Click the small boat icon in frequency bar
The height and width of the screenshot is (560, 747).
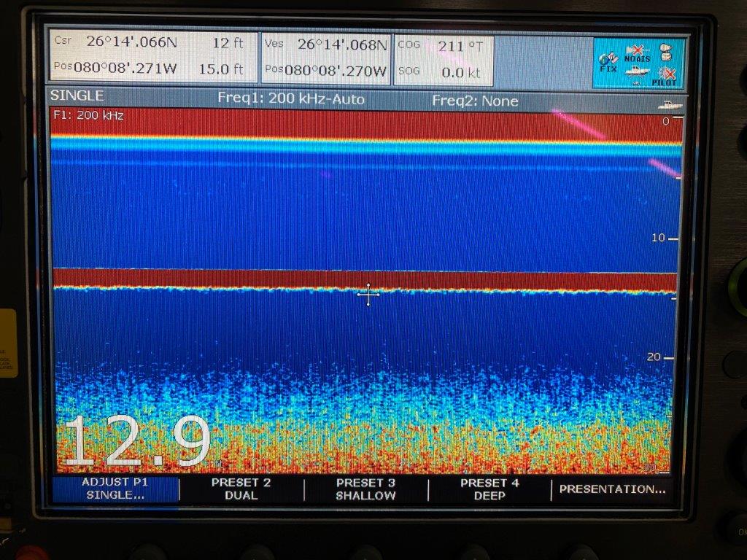pyautogui.click(x=671, y=105)
